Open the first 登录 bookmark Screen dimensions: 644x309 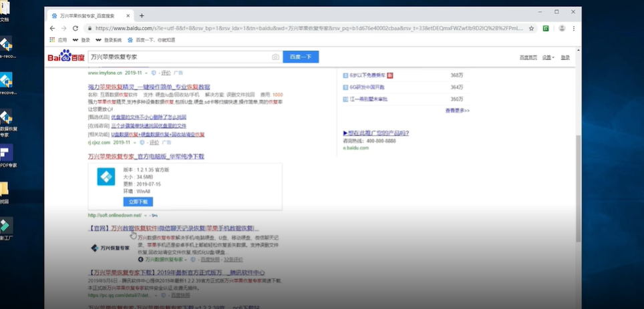click(82, 40)
